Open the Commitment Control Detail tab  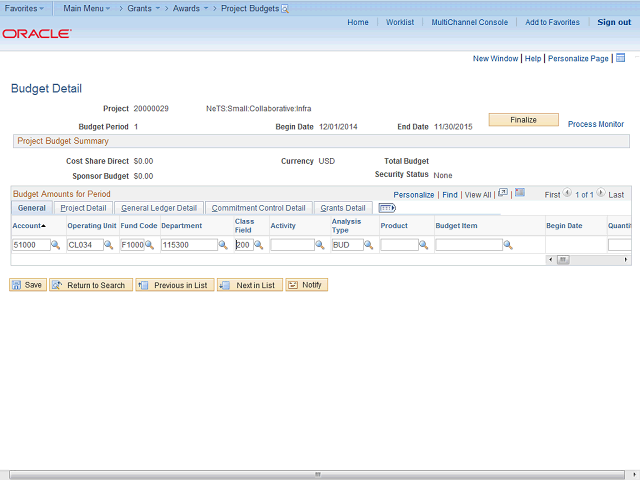pyautogui.click(x=258, y=208)
